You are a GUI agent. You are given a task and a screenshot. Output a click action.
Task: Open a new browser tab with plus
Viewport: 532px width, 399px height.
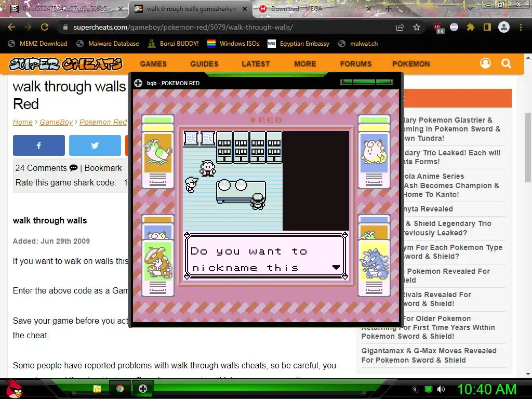coord(389,9)
